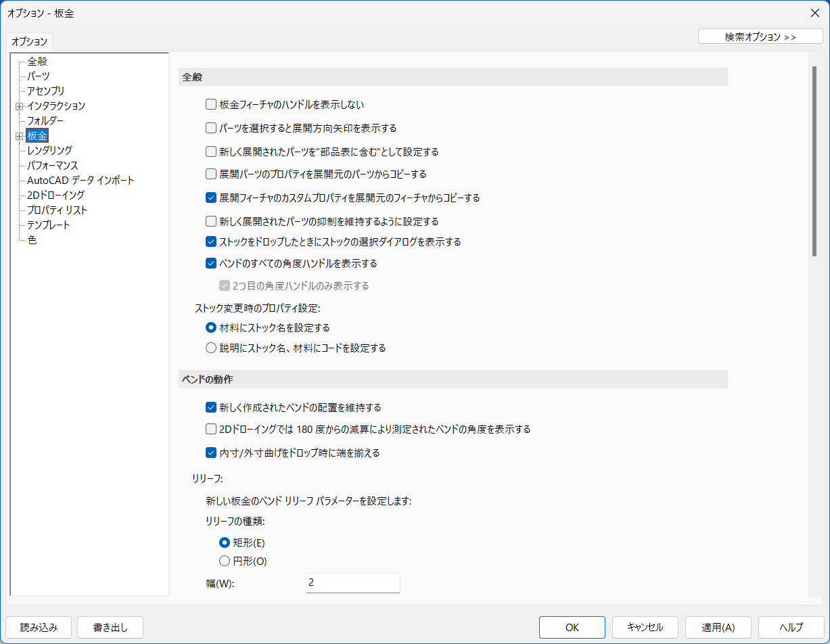Click 読み込み to import settings
Viewport: 830px width, 644px height.
(x=39, y=627)
